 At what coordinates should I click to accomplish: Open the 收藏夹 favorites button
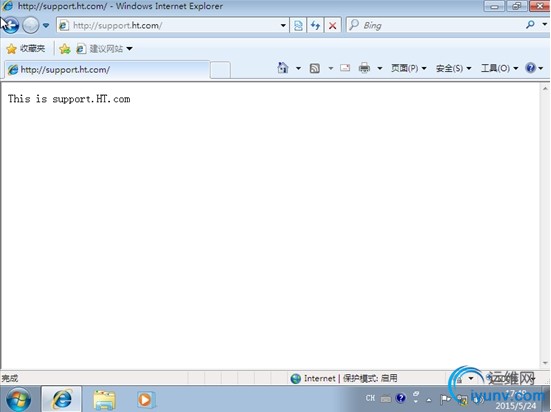tap(26, 49)
